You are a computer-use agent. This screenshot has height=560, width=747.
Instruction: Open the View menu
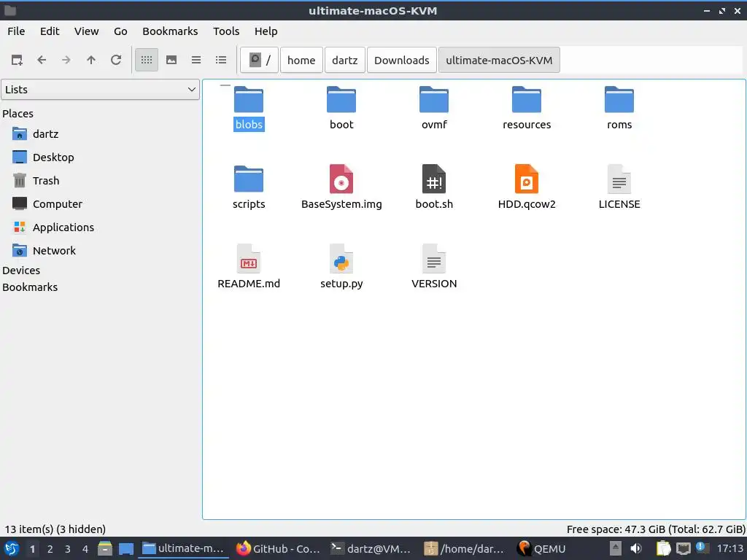click(x=86, y=31)
